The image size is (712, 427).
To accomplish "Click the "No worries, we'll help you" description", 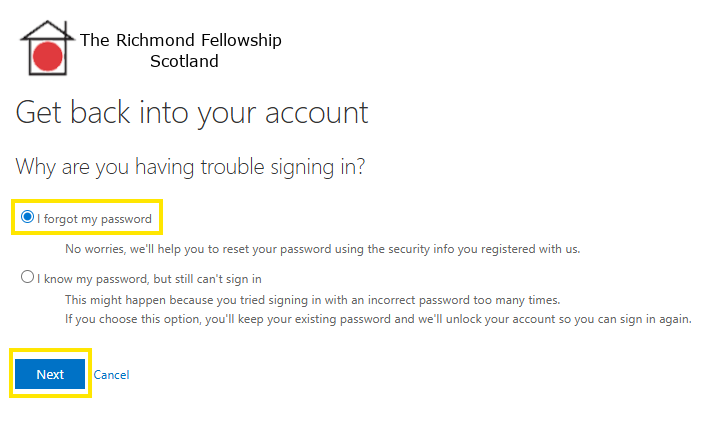I will pos(150,248).
